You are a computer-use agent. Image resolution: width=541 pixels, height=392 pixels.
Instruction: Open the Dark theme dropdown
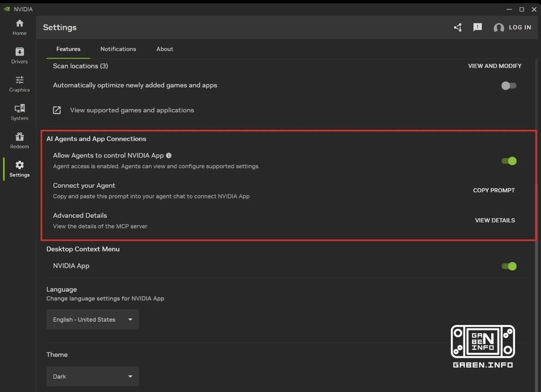[x=92, y=376]
